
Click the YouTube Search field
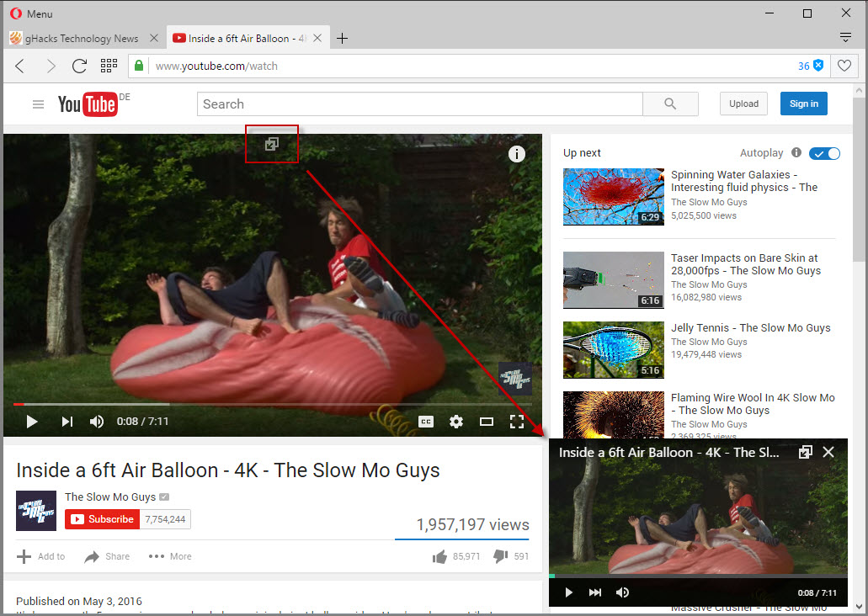(x=419, y=104)
